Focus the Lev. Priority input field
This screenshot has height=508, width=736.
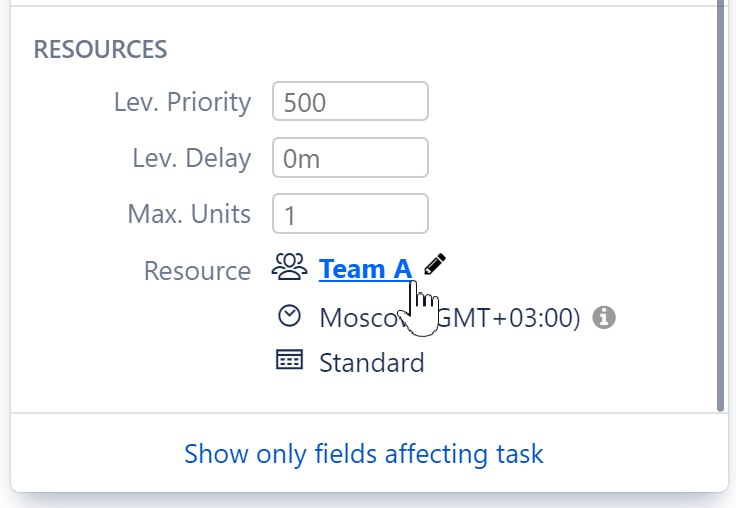pyautogui.click(x=350, y=102)
